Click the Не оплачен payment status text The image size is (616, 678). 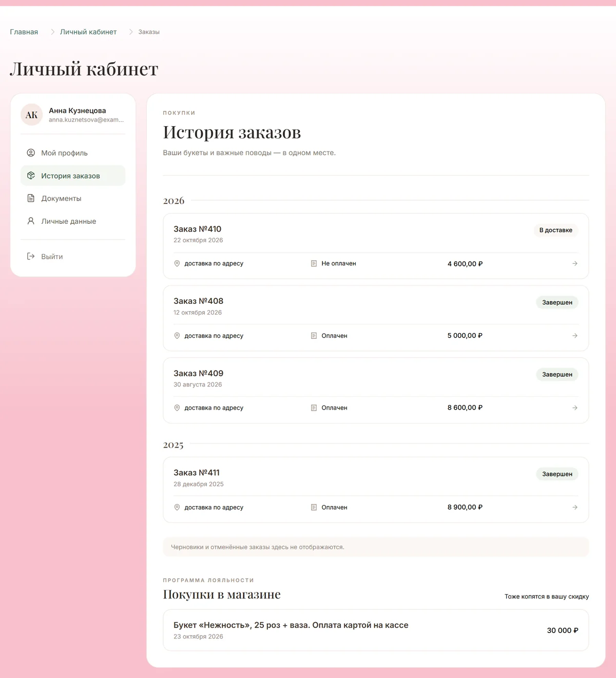pyautogui.click(x=339, y=263)
